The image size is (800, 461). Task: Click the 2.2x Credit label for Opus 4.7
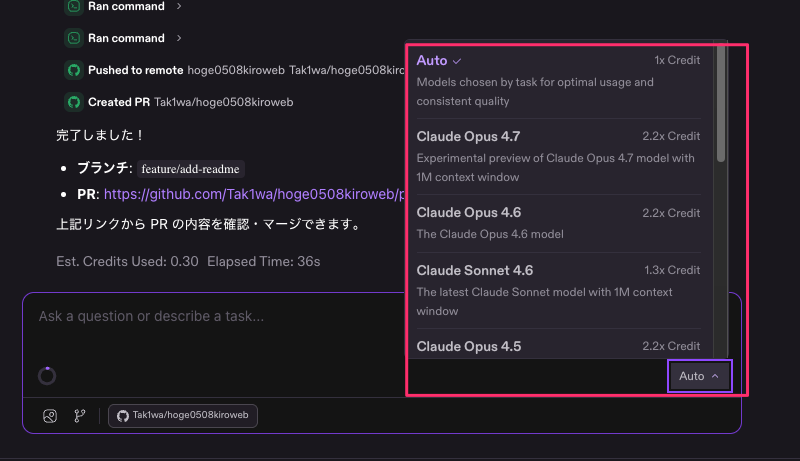tap(671, 136)
